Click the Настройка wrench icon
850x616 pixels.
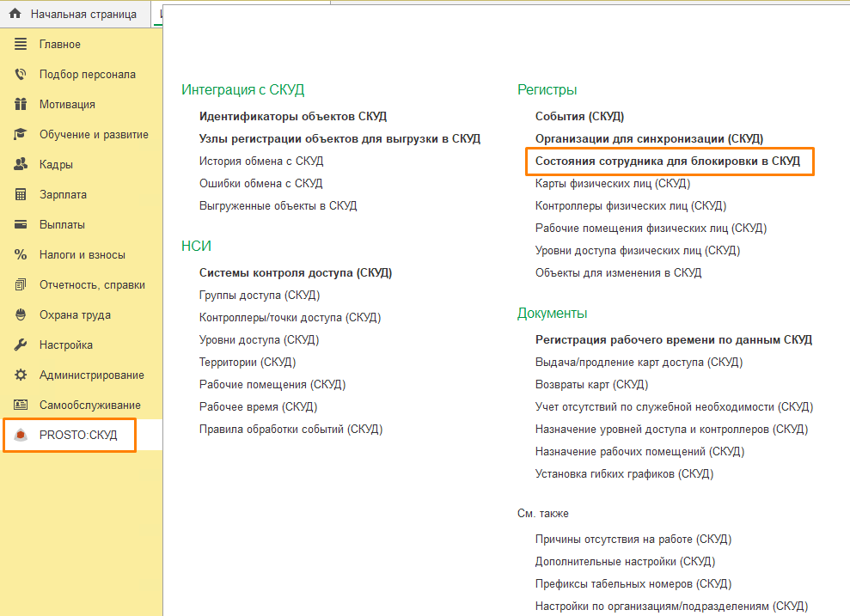[21, 345]
